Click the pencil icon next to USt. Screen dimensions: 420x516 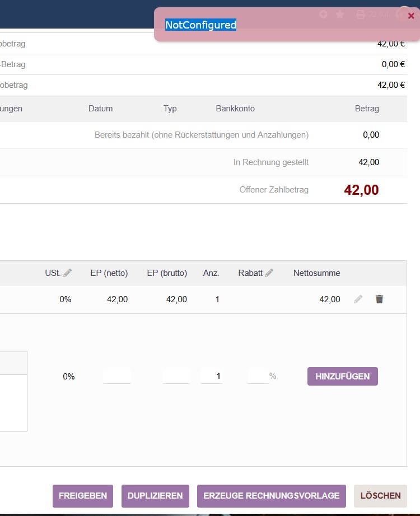pyautogui.click(x=68, y=273)
